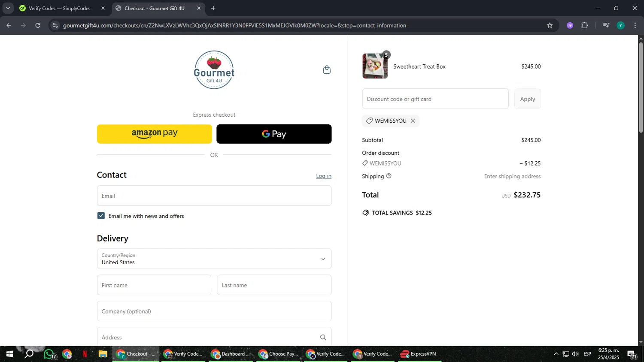644x362 pixels.
Task: Open Windows taskbar search
Action: (29, 354)
